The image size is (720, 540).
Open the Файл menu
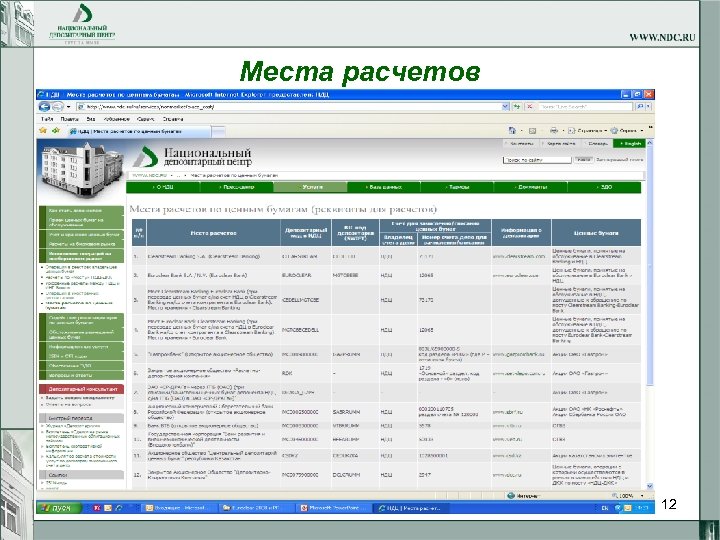[47, 119]
